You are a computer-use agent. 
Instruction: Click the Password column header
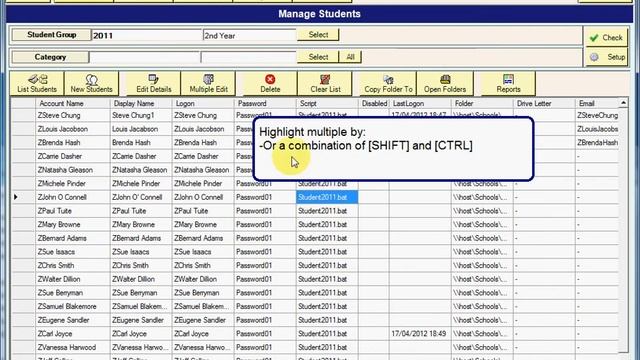[265, 104]
